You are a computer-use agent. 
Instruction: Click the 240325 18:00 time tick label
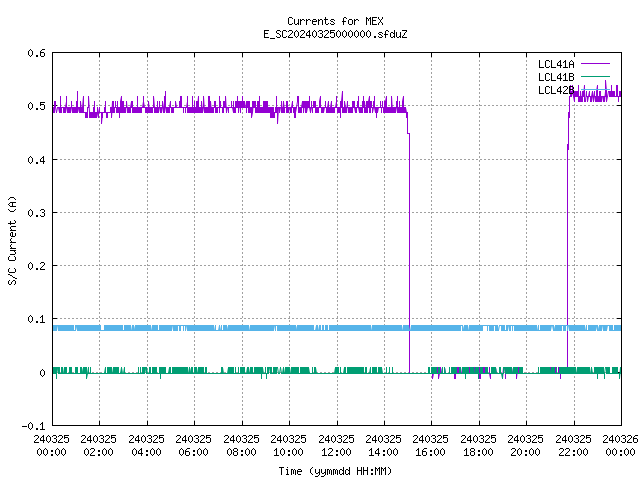coord(478,446)
